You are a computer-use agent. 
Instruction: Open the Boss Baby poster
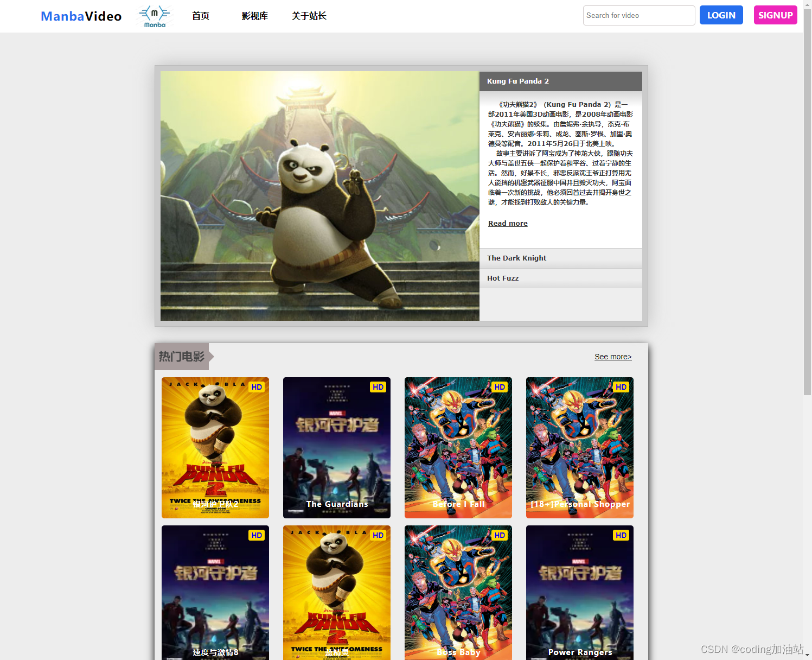[458, 593]
